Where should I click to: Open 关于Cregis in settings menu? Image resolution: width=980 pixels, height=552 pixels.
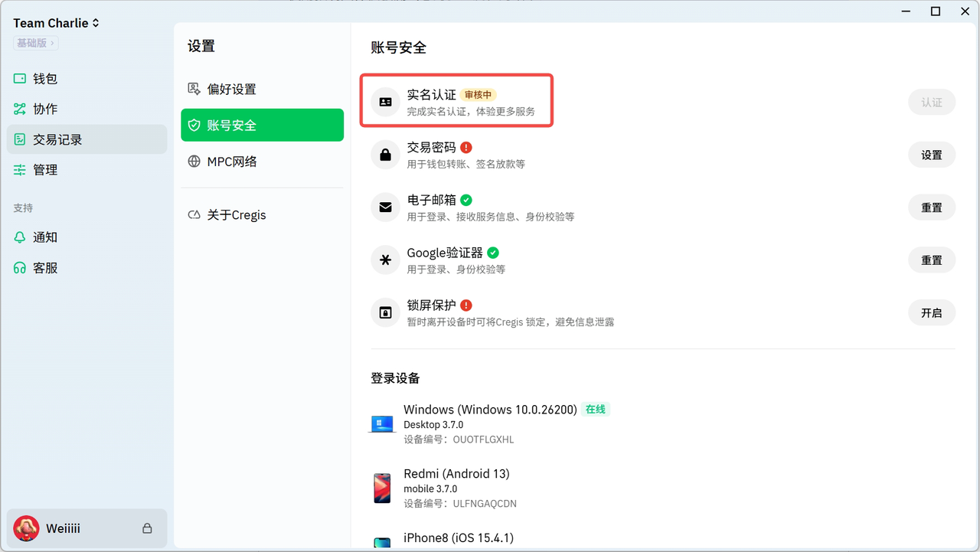236,215
